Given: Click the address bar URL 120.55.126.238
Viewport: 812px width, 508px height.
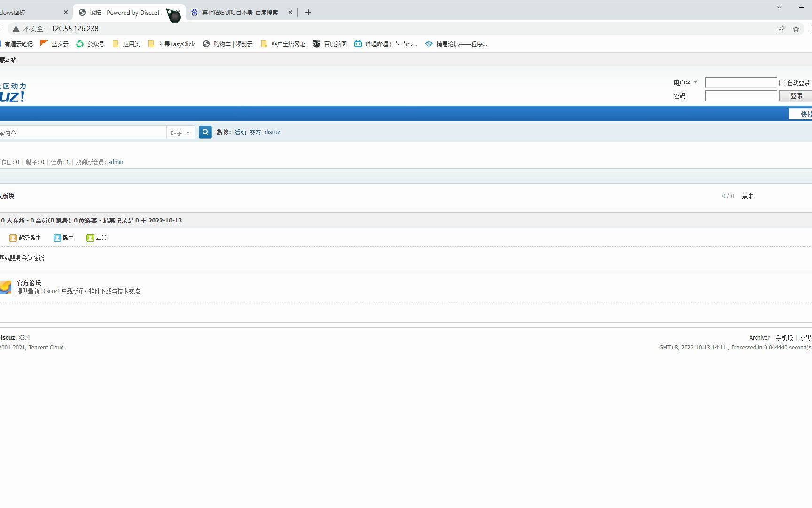Looking at the screenshot, I should click(x=75, y=29).
